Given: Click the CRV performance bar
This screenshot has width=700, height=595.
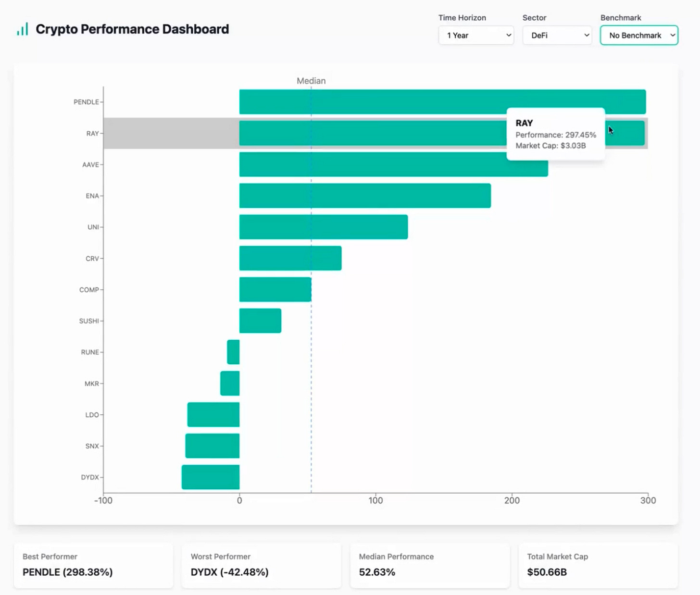Looking at the screenshot, I should click(x=290, y=258).
